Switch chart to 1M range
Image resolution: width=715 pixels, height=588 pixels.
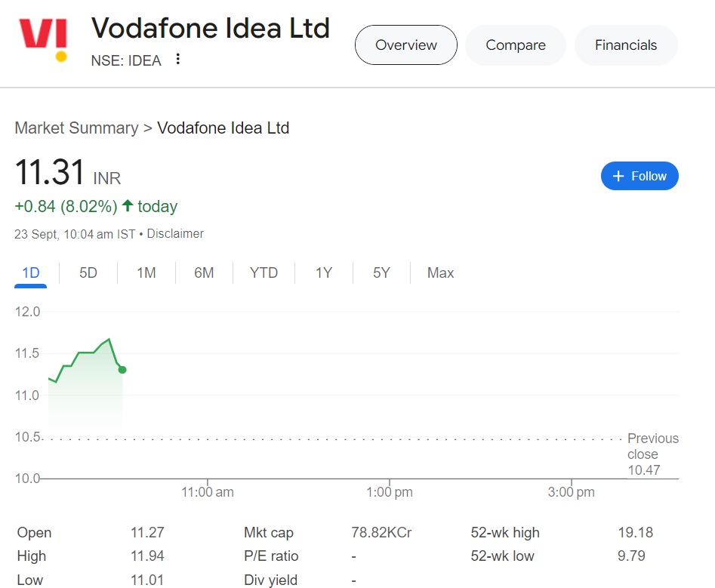[x=146, y=273]
